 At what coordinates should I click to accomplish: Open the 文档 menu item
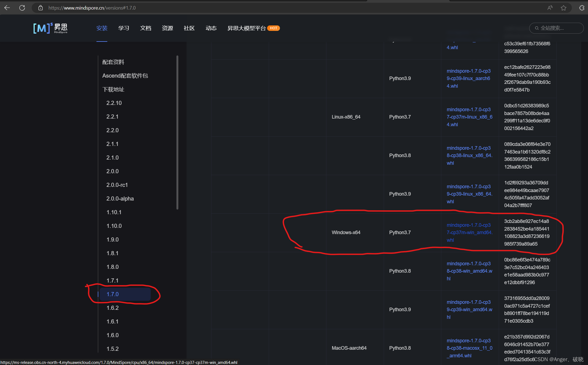point(146,28)
